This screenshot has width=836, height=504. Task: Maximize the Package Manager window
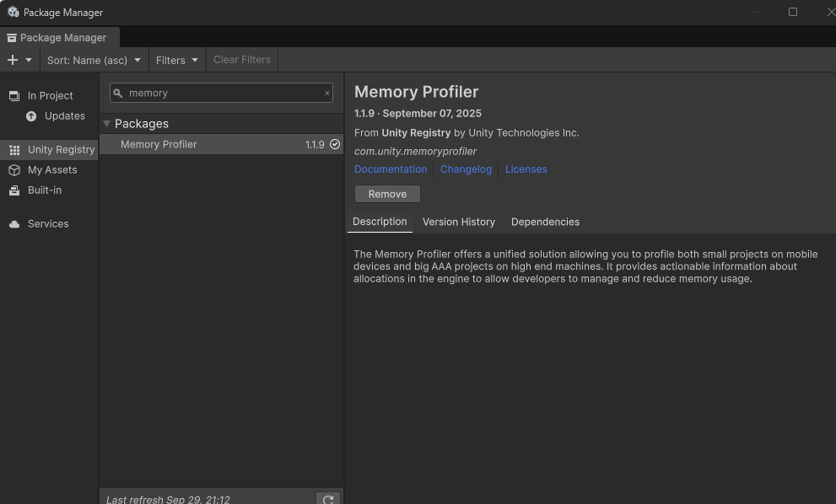pos(793,12)
